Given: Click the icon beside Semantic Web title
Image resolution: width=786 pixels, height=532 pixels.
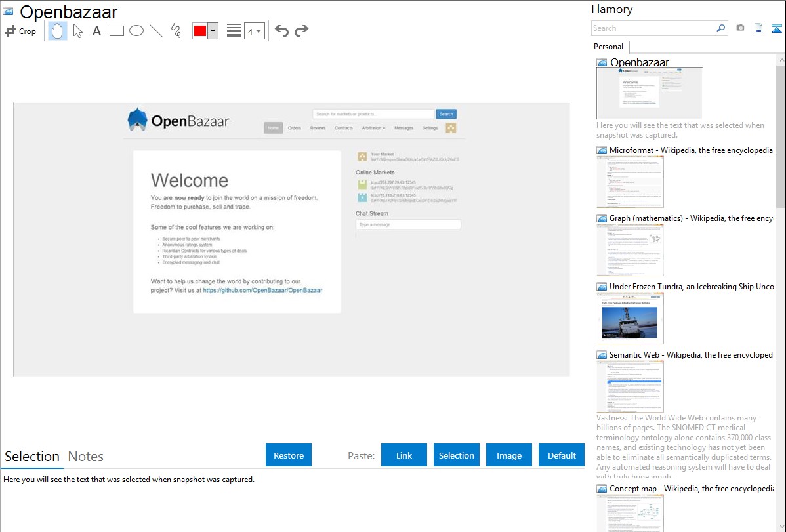Looking at the screenshot, I should (602, 355).
